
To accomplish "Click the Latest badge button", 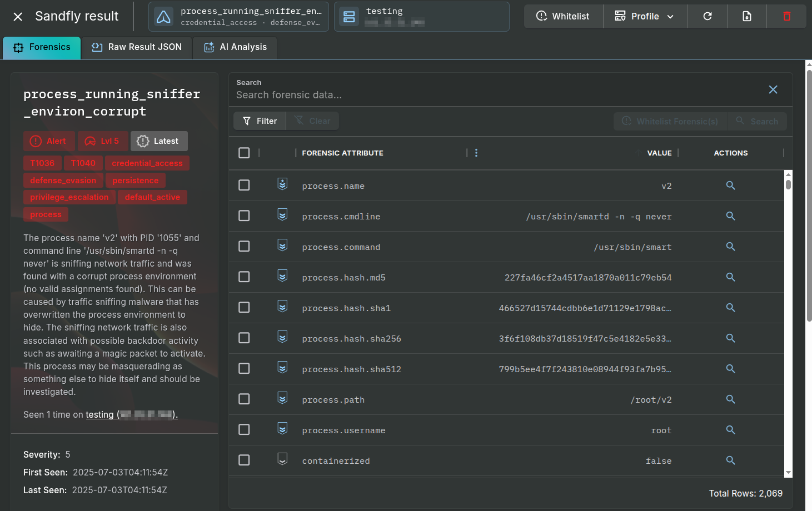I will 159,141.
